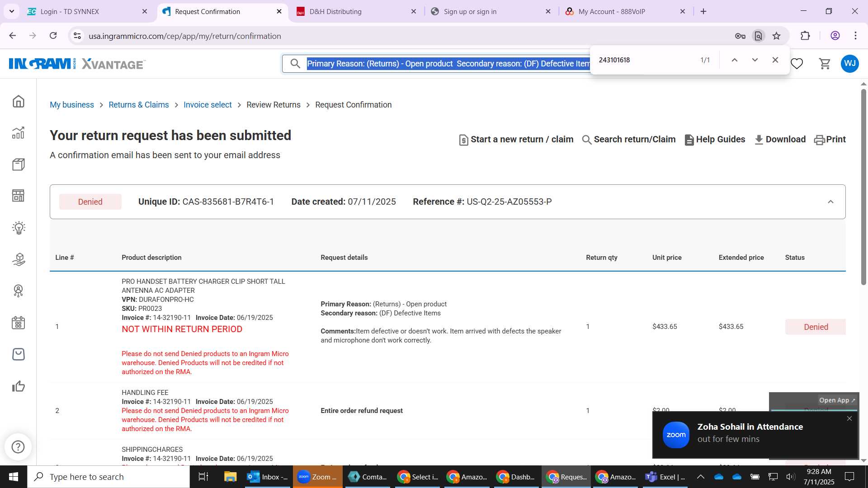Go to Returns & Claims breadcrumb
This screenshot has height=488, width=868.
pos(139,105)
